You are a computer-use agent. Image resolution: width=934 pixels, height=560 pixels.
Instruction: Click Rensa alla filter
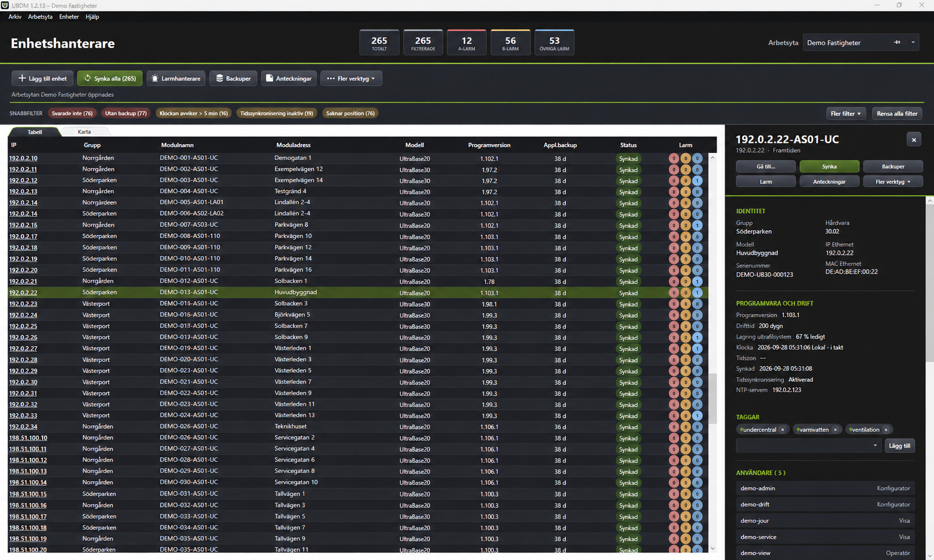[897, 114]
